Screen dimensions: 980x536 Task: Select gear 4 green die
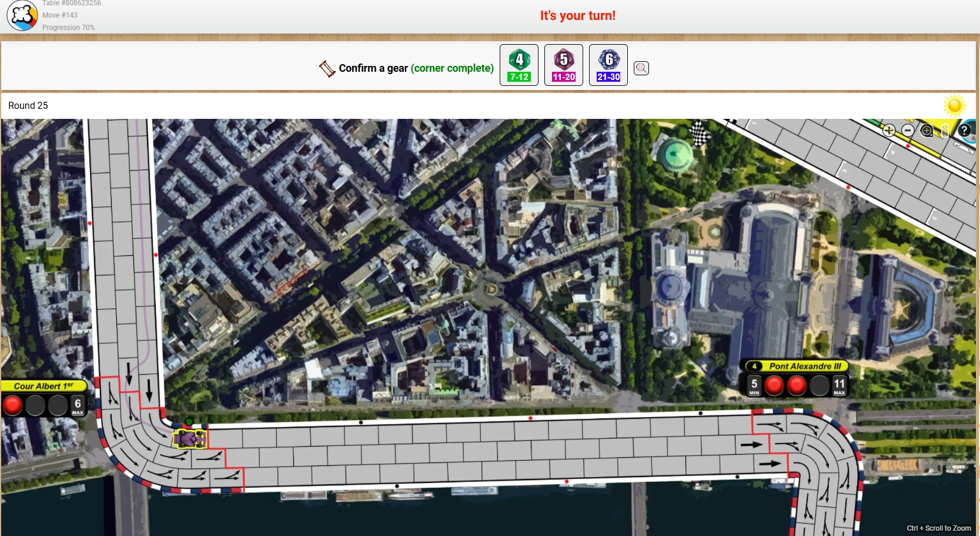[x=519, y=65]
